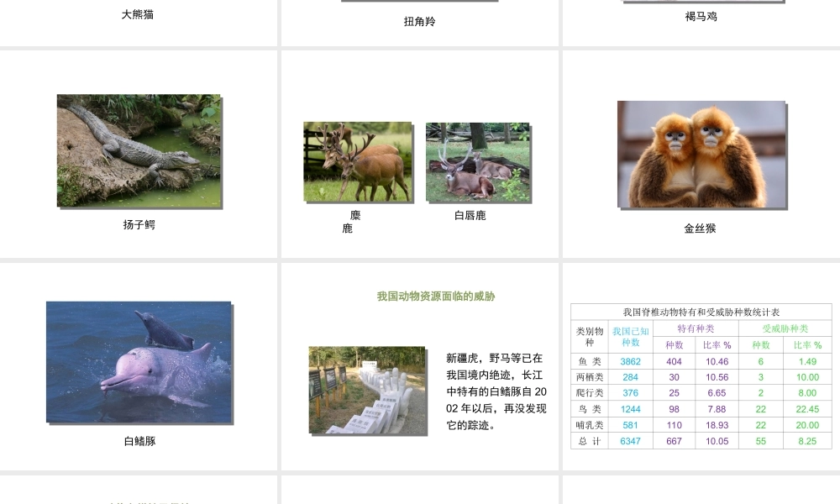Select the 扭角羚 caption
Screen dimensions: 840x504
click(x=419, y=22)
